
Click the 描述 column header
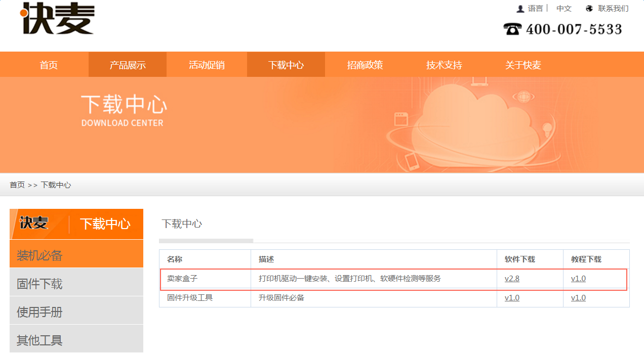click(374, 259)
